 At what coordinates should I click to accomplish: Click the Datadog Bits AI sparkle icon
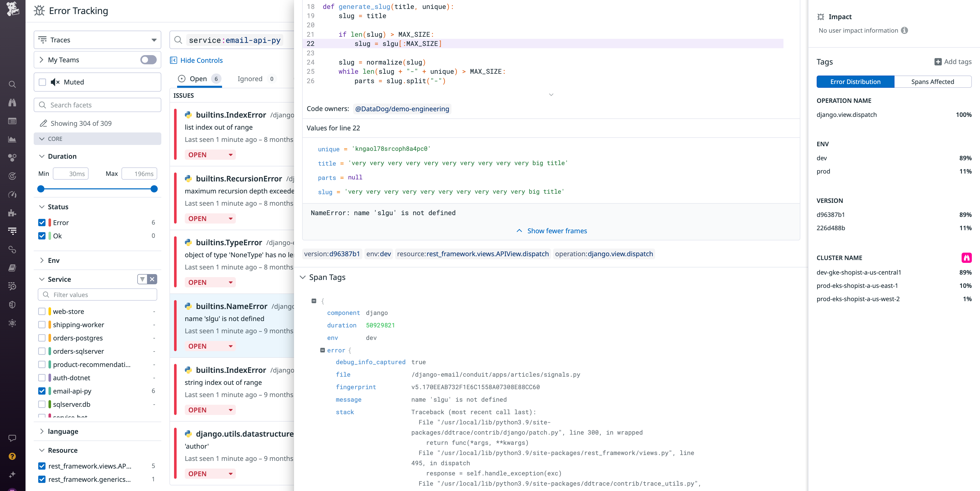12,474
